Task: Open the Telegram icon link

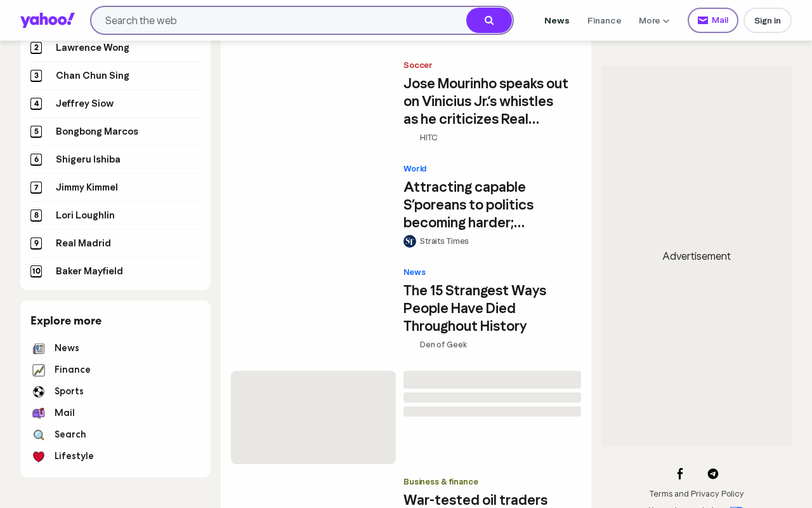Action: [x=713, y=474]
